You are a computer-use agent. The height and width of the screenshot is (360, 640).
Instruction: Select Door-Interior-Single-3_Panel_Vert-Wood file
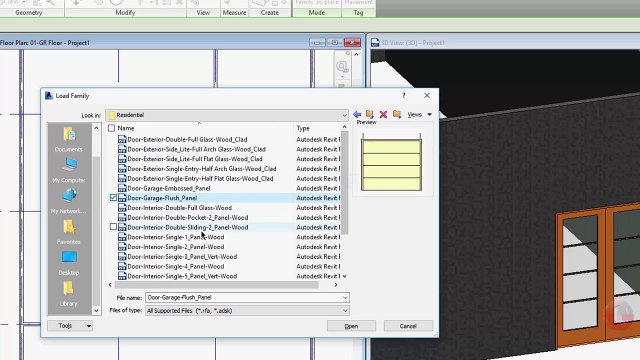pyautogui.click(x=182, y=257)
